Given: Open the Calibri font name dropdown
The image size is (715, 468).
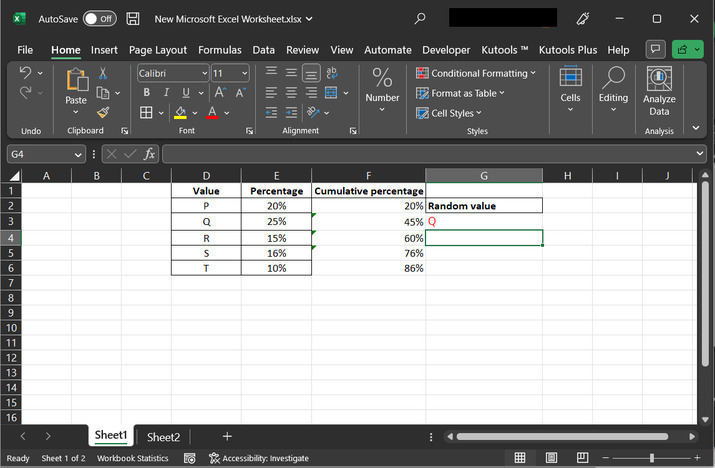Looking at the screenshot, I should (x=205, y=73).
